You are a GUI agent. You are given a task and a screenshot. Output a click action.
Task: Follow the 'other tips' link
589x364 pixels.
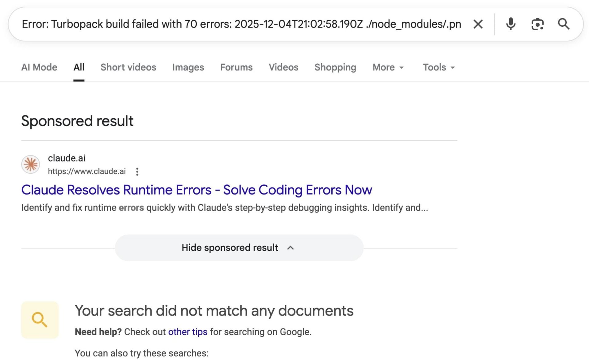point(188,332)
